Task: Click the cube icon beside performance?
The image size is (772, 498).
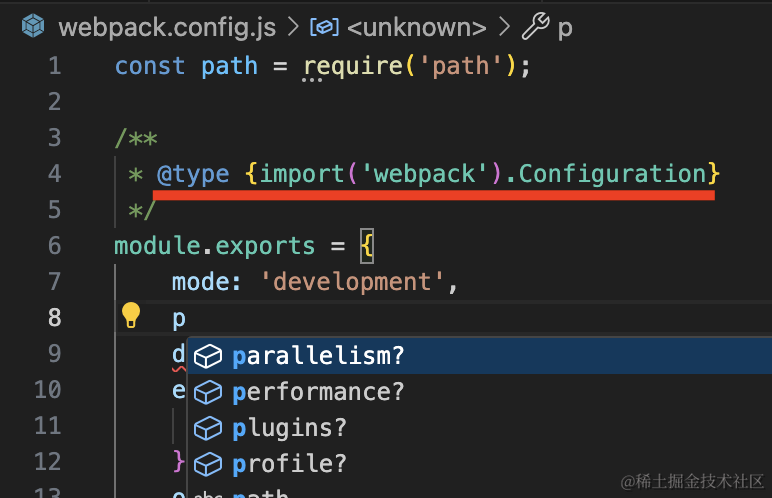Action: pos(208,393)
